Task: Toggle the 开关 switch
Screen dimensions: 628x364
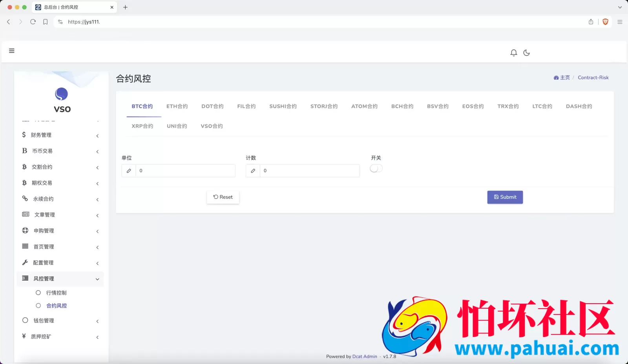Action: click(x=376, y=168)
